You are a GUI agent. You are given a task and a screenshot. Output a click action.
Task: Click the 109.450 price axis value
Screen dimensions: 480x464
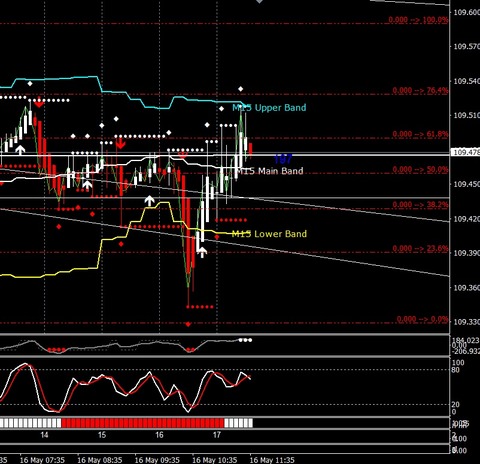[467, 184]
